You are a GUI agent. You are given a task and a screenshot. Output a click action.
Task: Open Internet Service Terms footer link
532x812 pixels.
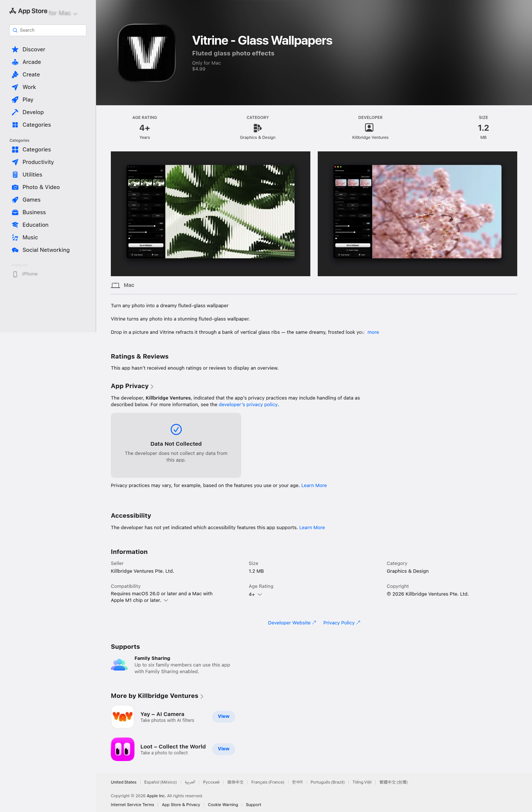click(132, 805)
